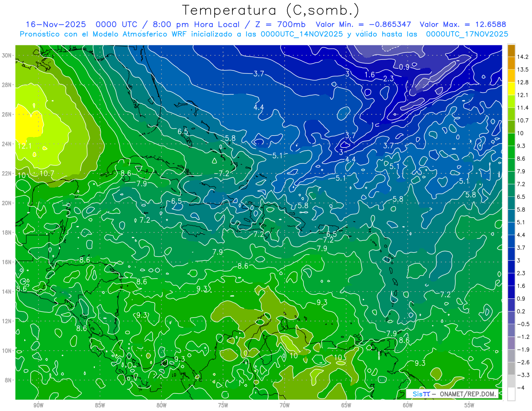Image resolution: width=532 pixels, height=411 pixels.
Task: Click the white swatch below -4 in the legend
Action: (511, 394)
